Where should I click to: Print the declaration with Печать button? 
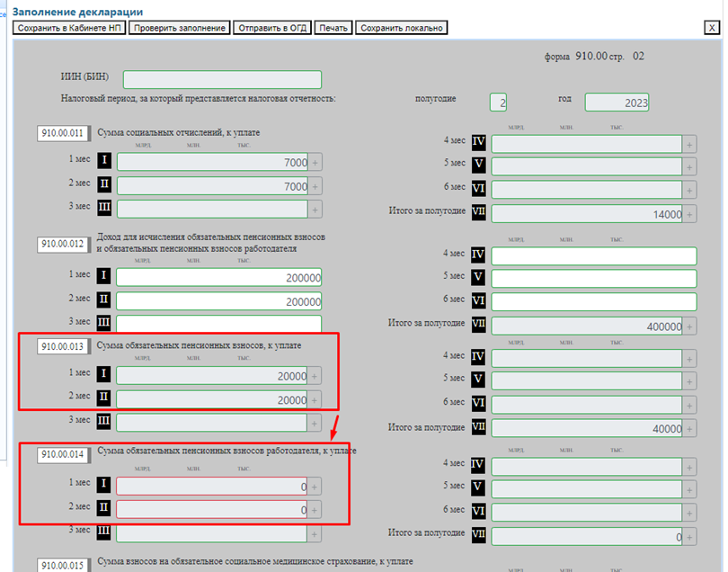click(x=333, y=28)
